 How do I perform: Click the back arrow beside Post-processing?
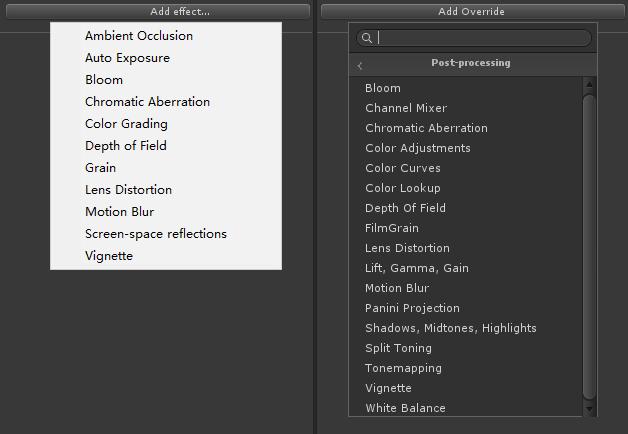360,66
